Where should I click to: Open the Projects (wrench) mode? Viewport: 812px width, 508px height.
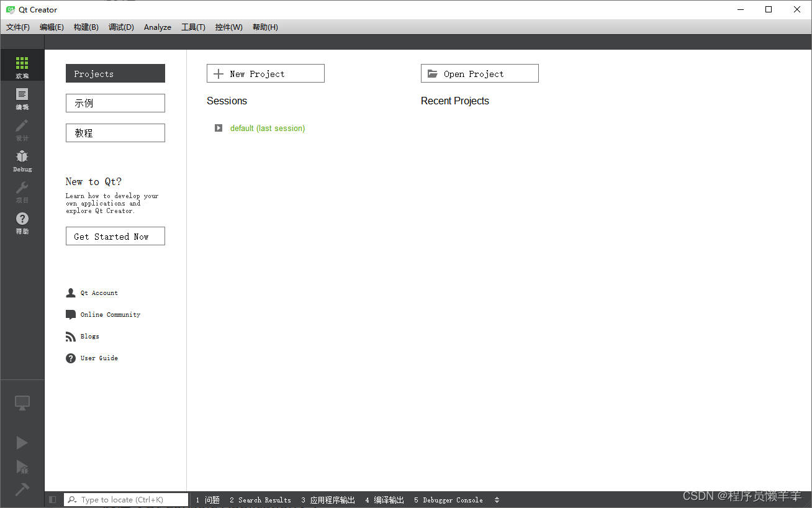tap(22, 191)
